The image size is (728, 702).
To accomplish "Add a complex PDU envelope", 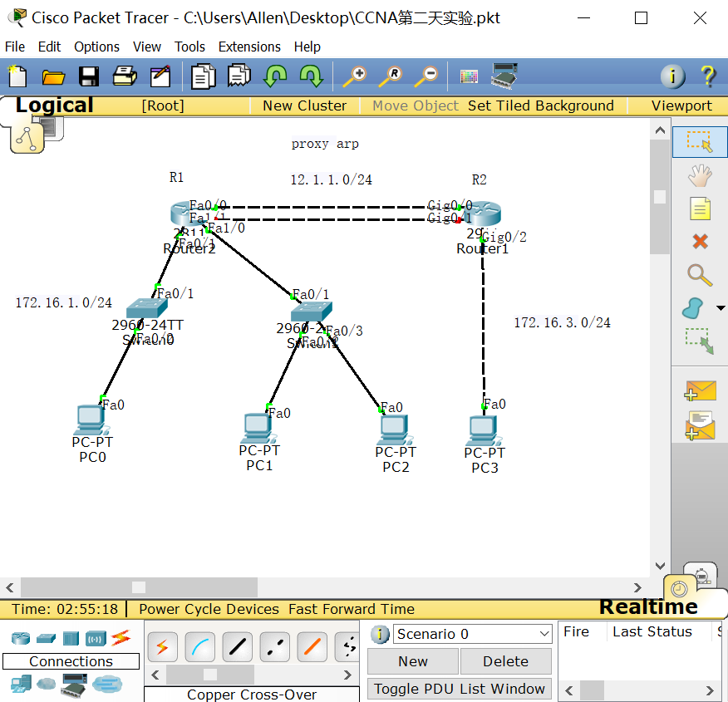I will (700, 425).
